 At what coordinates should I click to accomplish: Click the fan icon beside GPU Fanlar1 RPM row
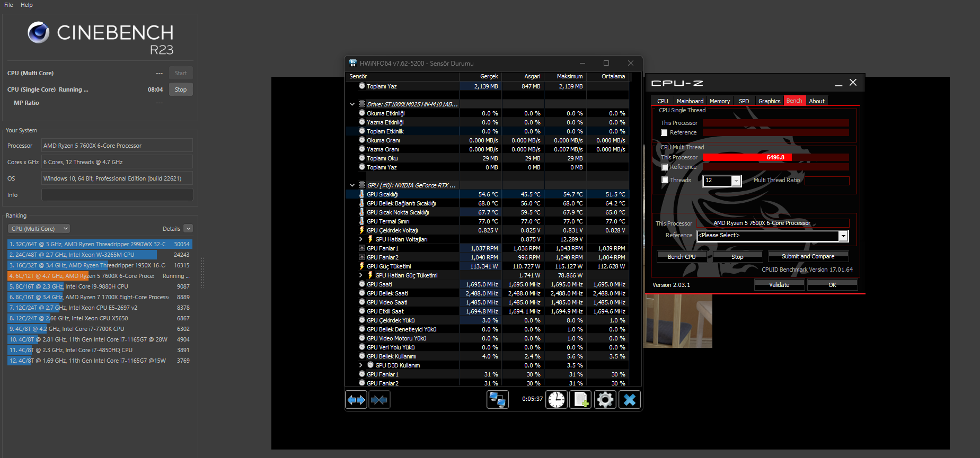pyautogui.click(x=362, y=248)
